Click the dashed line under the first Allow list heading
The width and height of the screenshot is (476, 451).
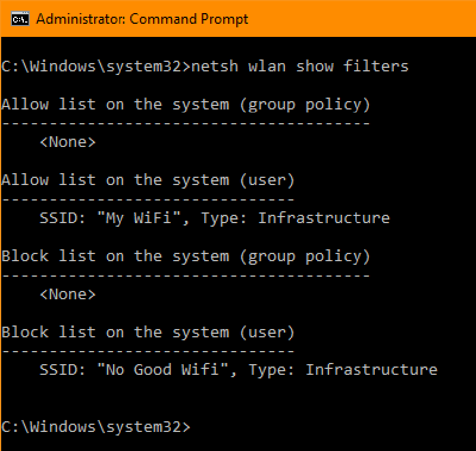(x=186, y=124)
